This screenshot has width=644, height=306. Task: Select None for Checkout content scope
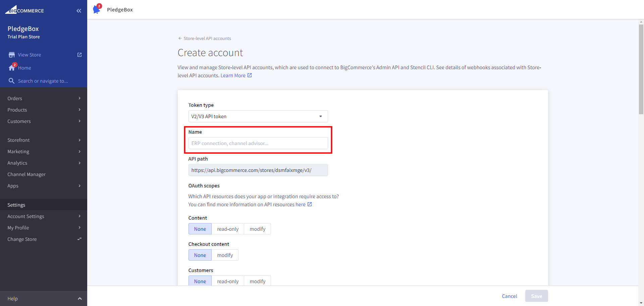[200, 255]
